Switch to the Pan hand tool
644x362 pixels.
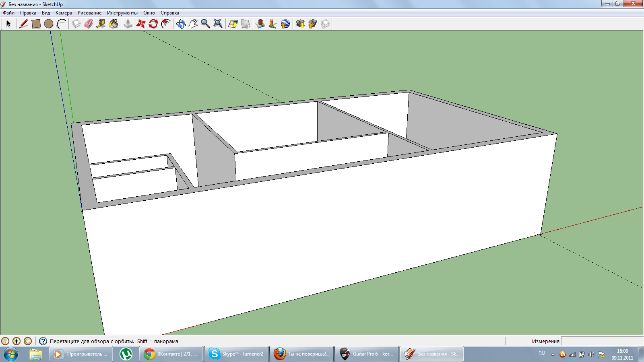click(x=193, y=24)
